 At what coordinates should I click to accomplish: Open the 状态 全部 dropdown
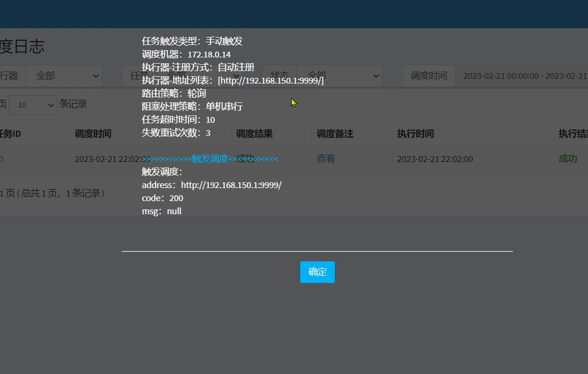(339, 76)
